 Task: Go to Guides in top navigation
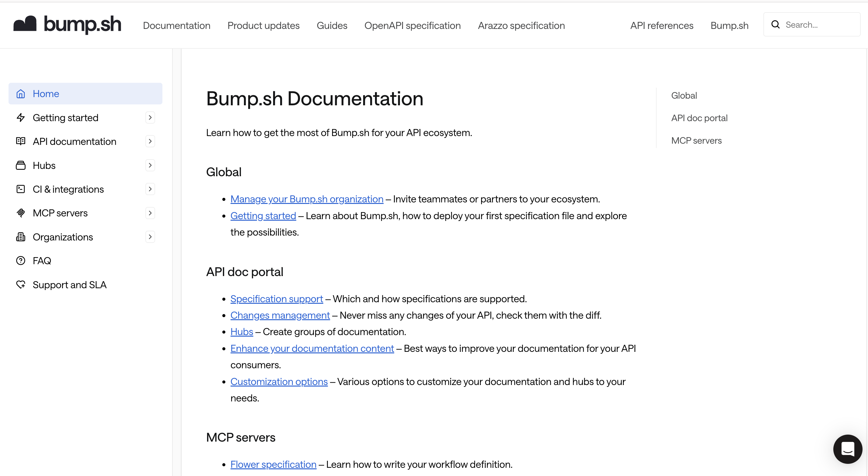pos(332,25)
